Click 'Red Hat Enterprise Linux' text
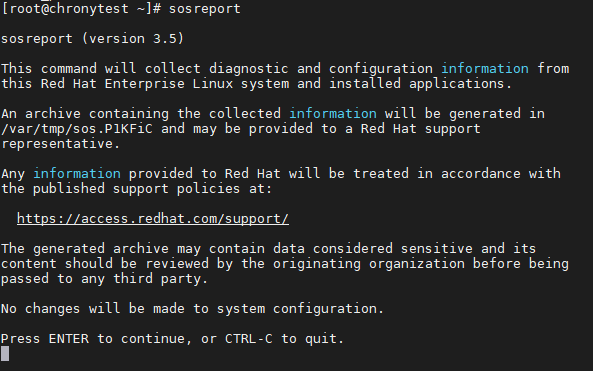This screenshot has height=371, width=593. pos(137,84)
